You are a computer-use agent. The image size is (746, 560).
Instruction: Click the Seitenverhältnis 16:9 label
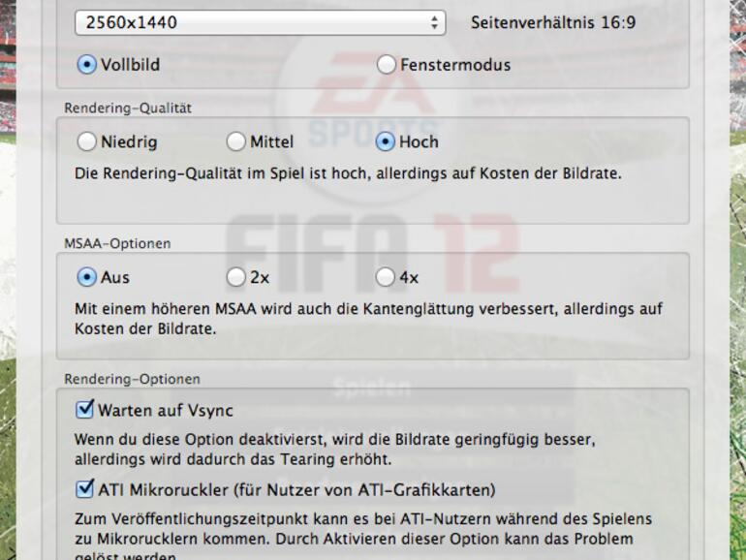[553, 22]
